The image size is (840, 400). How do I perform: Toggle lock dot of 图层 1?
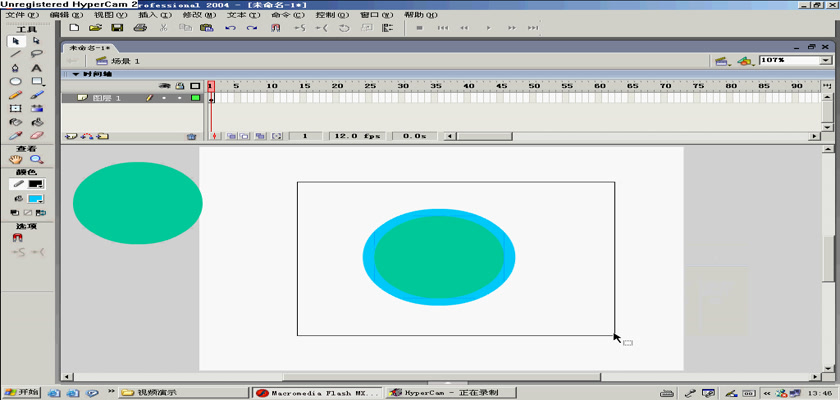(179, 98)
